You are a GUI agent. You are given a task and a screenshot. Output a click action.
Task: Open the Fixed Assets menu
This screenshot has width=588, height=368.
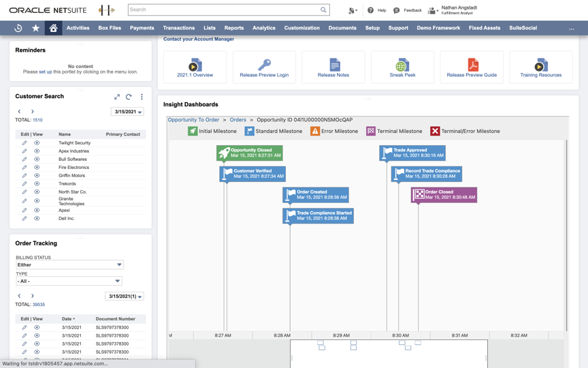485,28
